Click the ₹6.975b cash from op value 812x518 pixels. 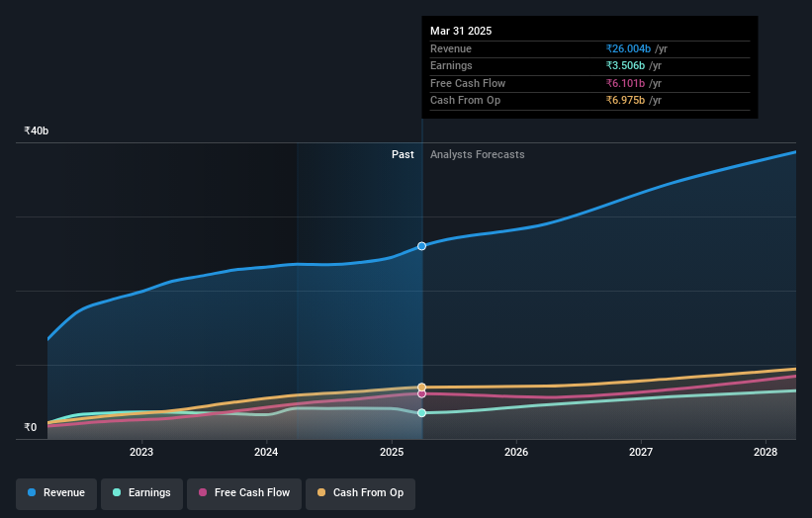click(626, 101)
